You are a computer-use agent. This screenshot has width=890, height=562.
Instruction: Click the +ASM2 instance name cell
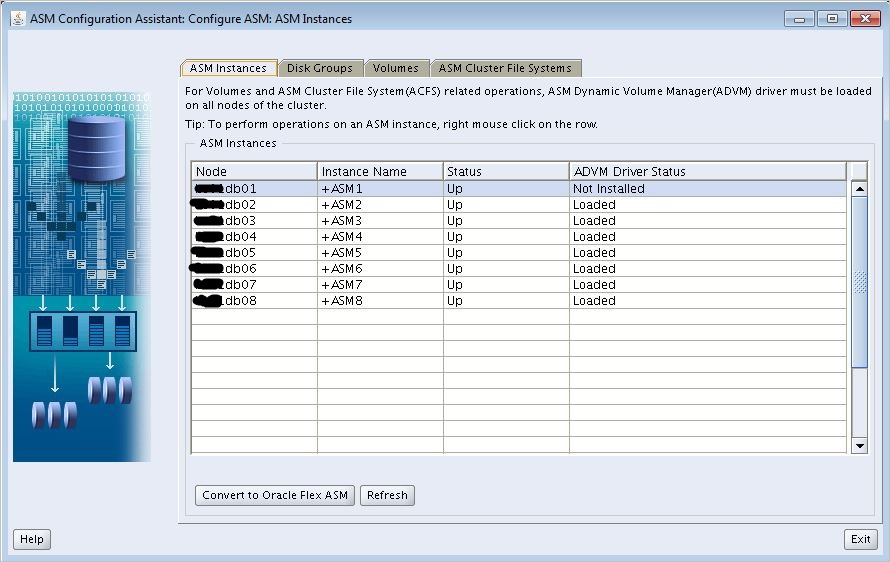click(x=380, y=204)
